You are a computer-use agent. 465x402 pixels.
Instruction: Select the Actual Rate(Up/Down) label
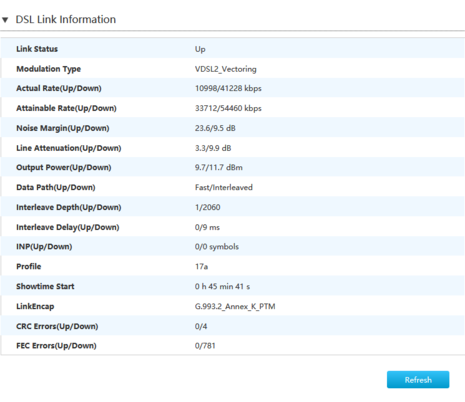59,88
